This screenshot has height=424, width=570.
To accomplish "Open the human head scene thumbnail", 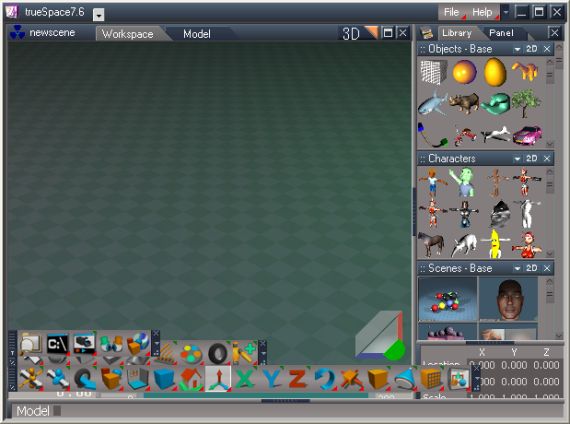I will click(x=509, y=299).
